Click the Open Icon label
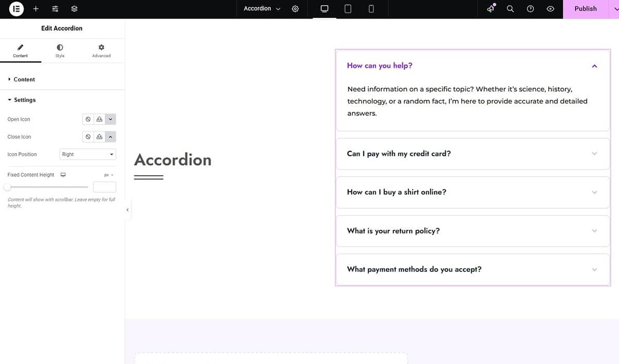Image resolution: width=619 pixels, height=364 pixels. click(19, 119)
